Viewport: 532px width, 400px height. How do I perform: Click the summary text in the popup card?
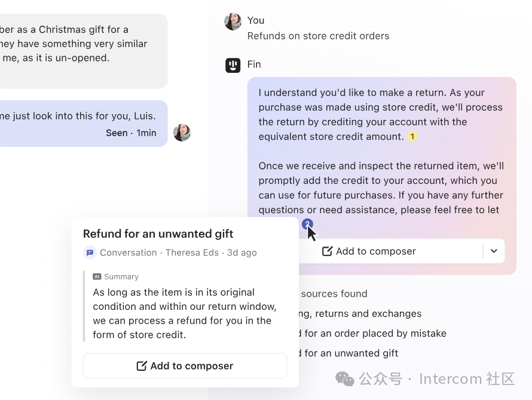tap(184, 313)
